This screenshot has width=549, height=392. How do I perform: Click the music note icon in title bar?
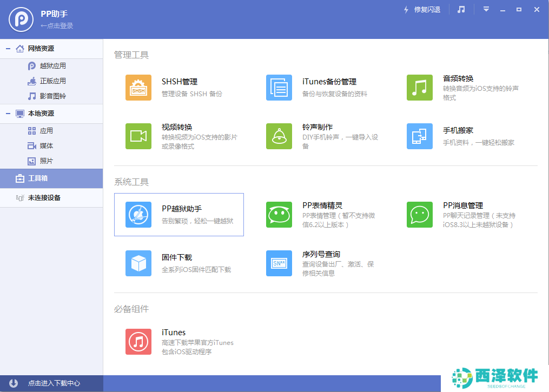461,9
